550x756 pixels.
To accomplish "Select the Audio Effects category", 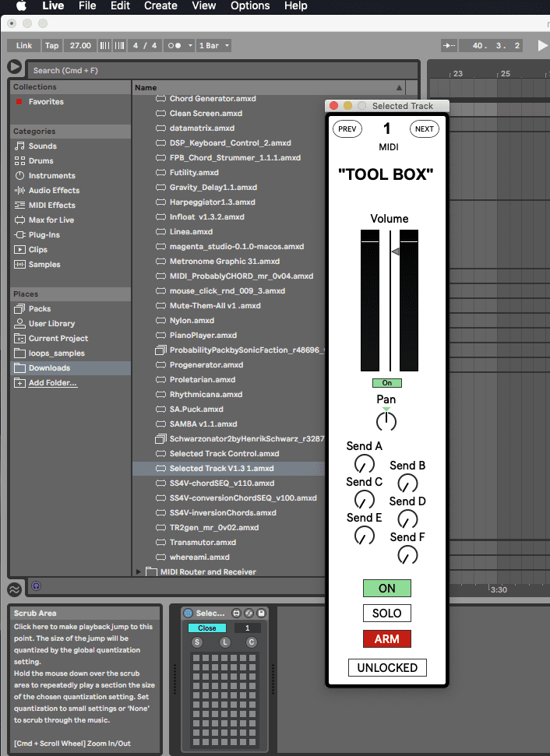I will click(x=54, y=191).
